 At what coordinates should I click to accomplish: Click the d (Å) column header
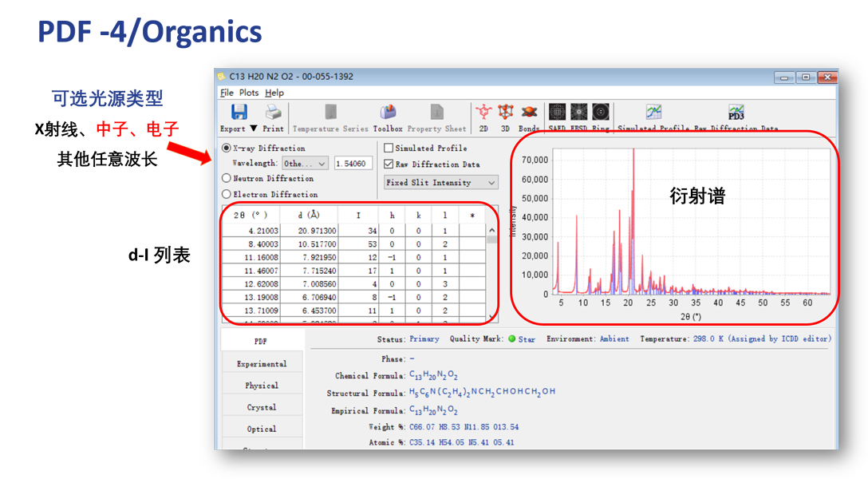pos(309,215)
